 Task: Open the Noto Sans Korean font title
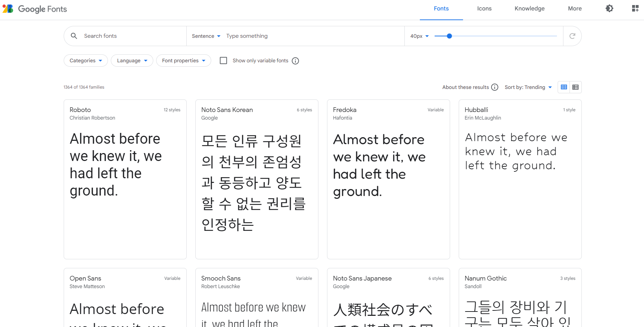point(227,110)
